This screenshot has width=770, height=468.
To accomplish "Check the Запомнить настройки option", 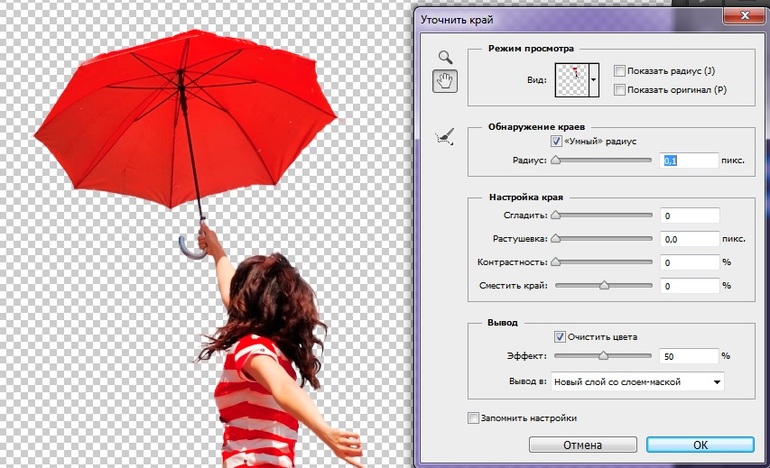I will pos(474,418).
